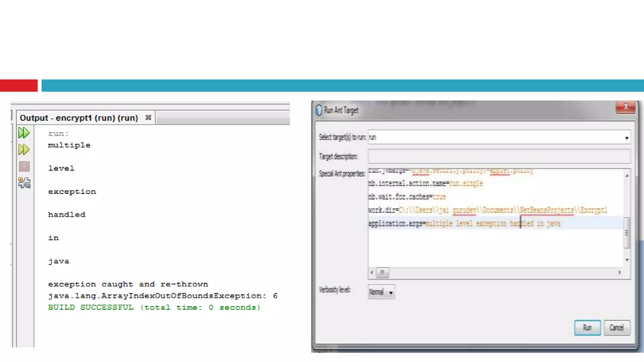
Task: Click the Run button
Action: (x=587, y=328)
